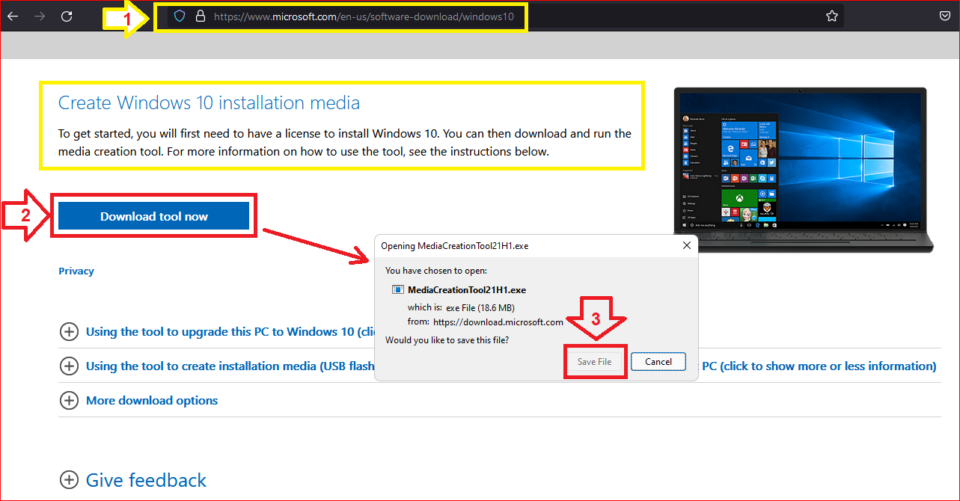Open the Give feedback heading link
The height and width of the screenshot is (501, 960).
coord(146,480)
